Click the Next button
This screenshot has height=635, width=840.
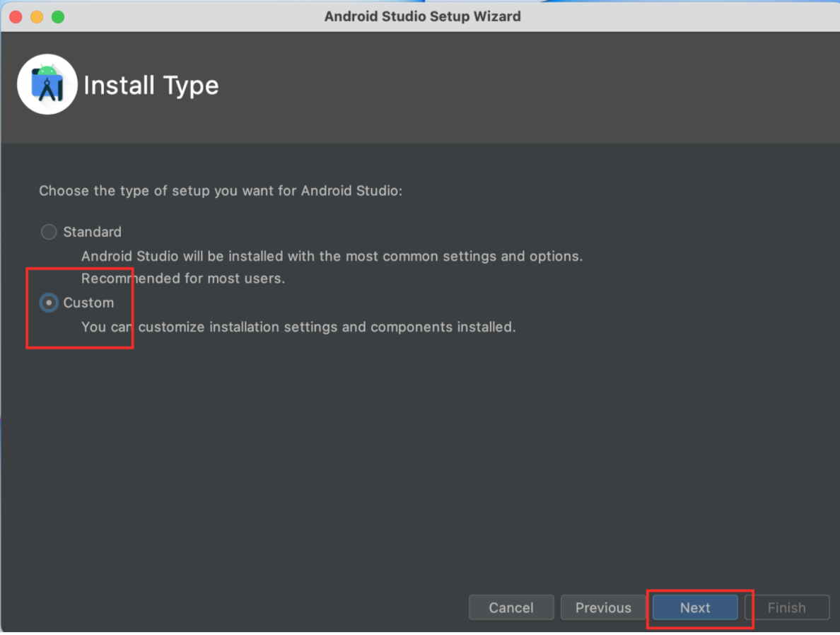click(695, 607)
